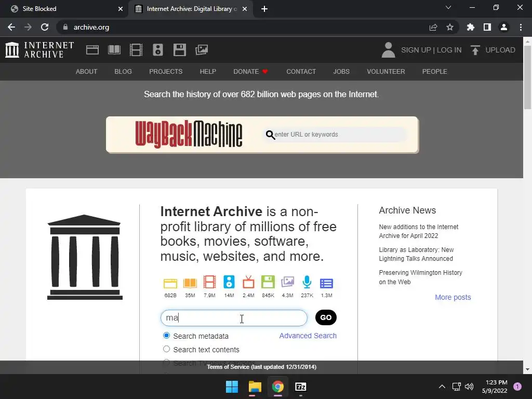Open New additions for April 2022 news
Viewport: 532px width, 399px height.
[x=419, y=231]
